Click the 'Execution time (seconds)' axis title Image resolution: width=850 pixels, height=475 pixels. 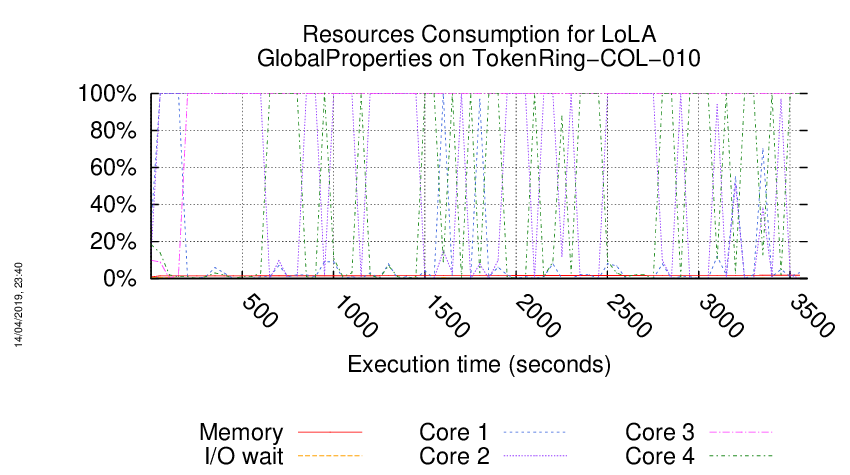click(x=479, y=364)
